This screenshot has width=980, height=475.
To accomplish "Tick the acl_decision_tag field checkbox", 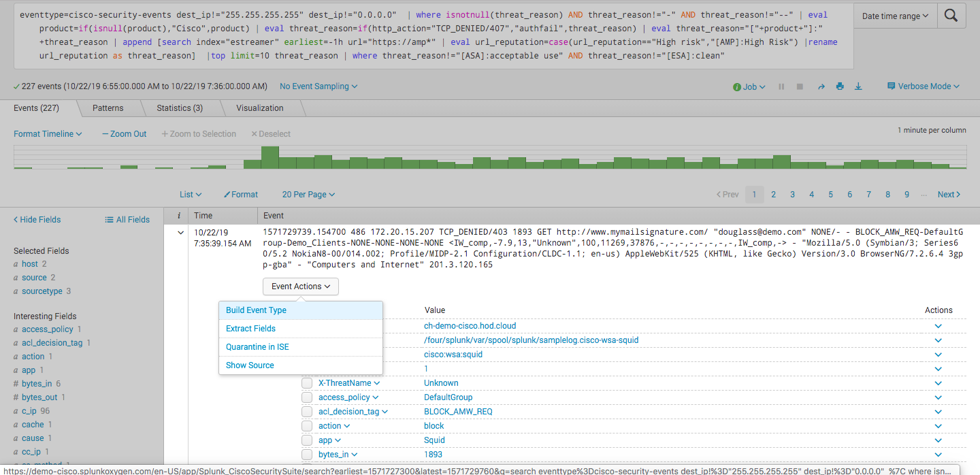I will tap(307, 412).
